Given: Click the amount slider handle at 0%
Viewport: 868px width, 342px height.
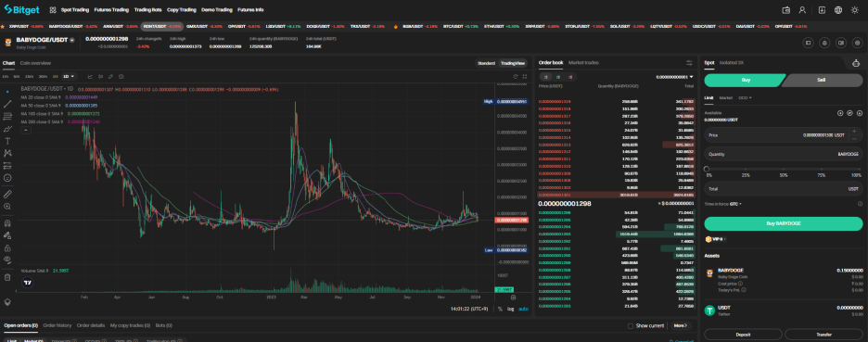Looking at the screenshot, I should click(x=707, y=170).
